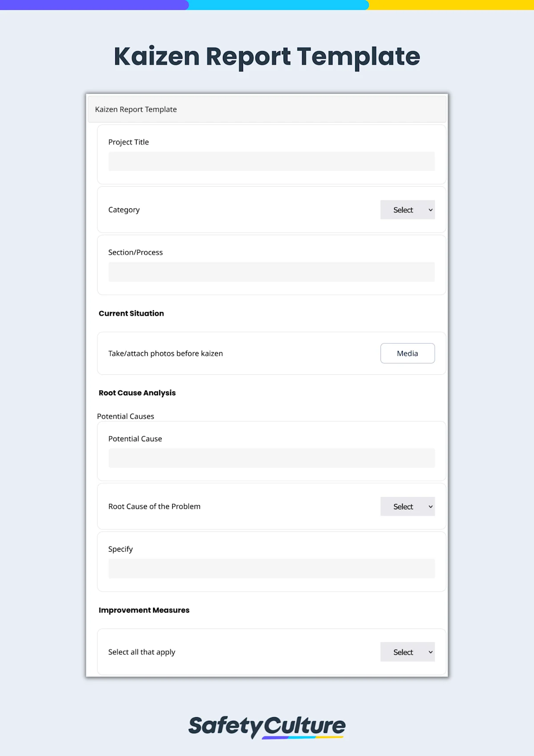Click the Media attachment button

(x=407, y=353)
